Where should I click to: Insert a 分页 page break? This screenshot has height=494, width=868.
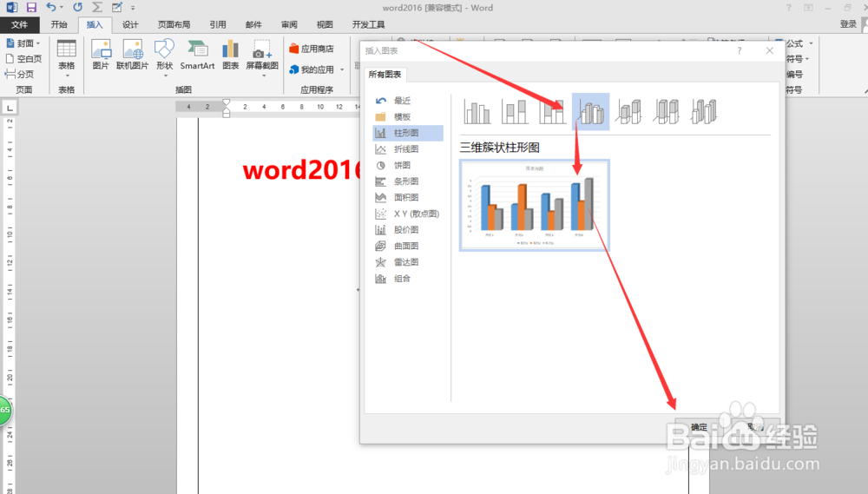tap(19, 74)
